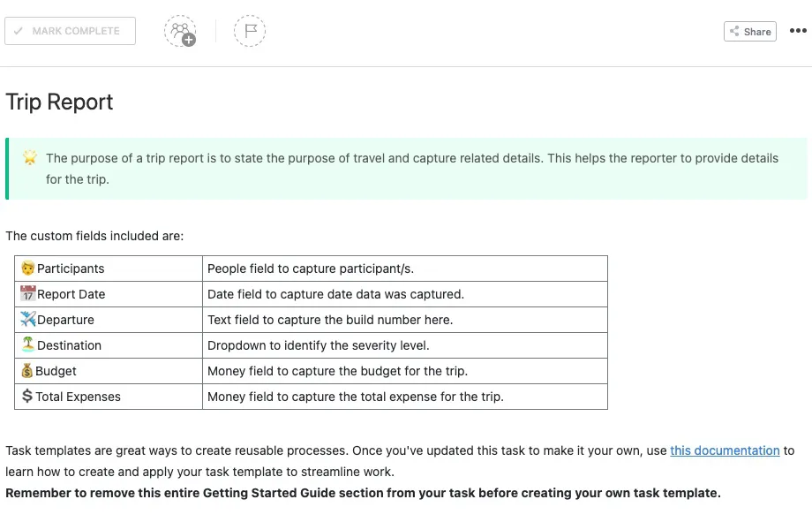Image resolution: width=812 pixels, height=522 pixels.
Task: Click the bold 'Remember to remove' paragraph
Action: [x=363, y=493]
